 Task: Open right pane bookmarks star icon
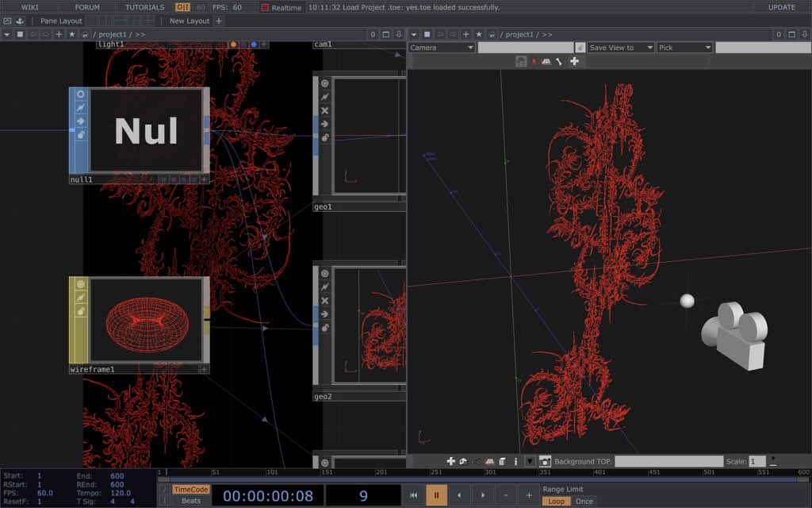(x=479, y=34)
